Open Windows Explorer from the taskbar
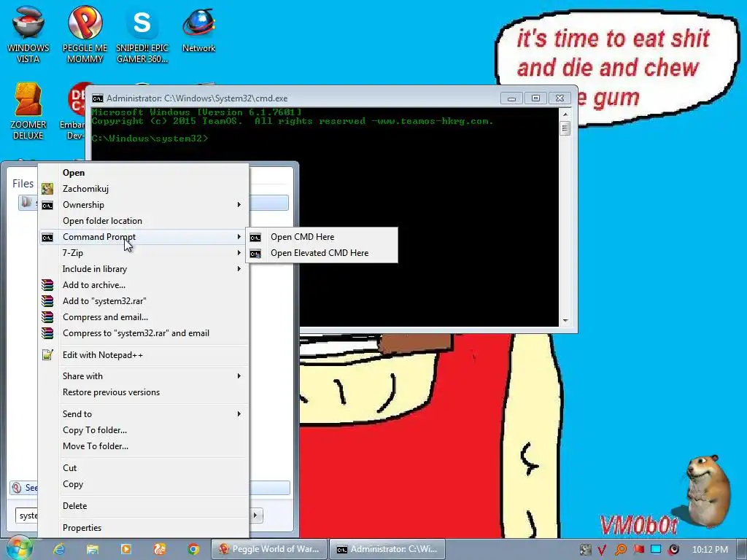The height and width of the screenshot is (560, 747). [93, 549]
